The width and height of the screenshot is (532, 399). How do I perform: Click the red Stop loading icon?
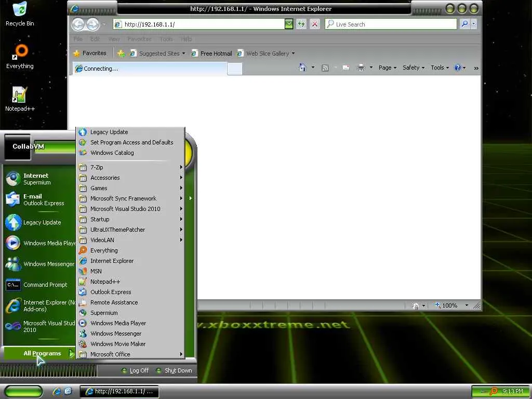315,24
